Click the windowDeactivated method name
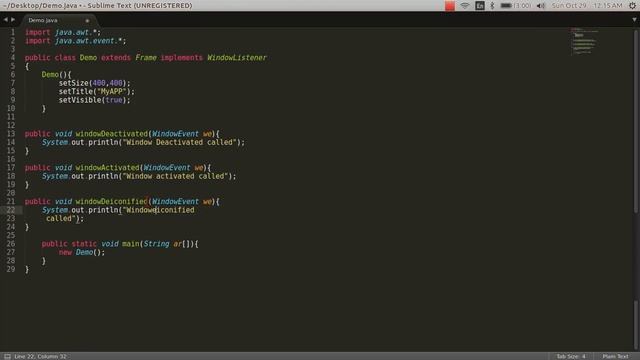 tap(111, 134)
